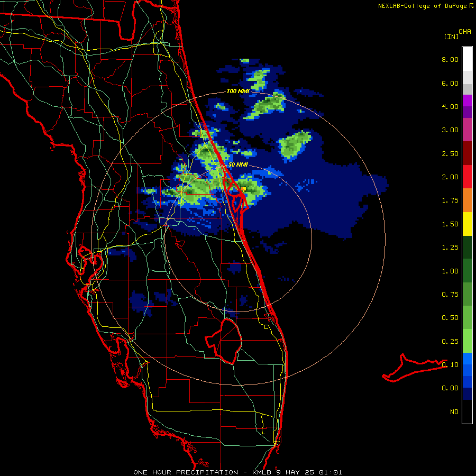Select the ND legend label

click(x=454, y=412)
